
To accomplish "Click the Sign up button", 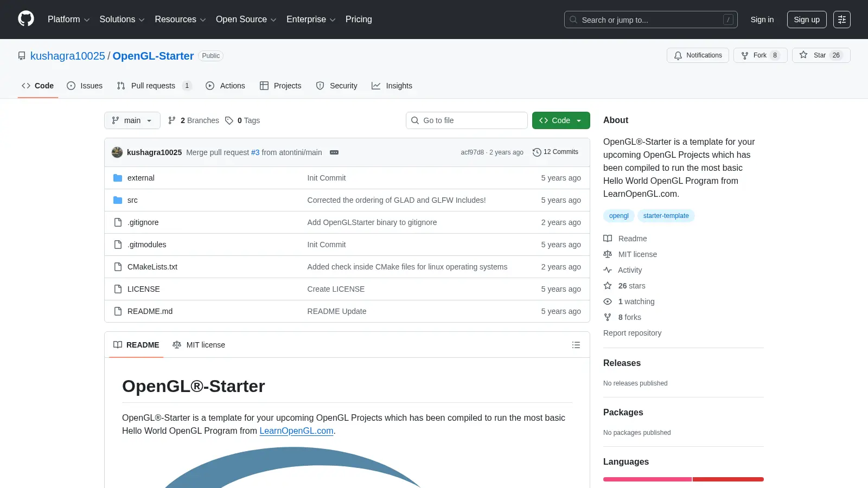I will tap(807, 20).
